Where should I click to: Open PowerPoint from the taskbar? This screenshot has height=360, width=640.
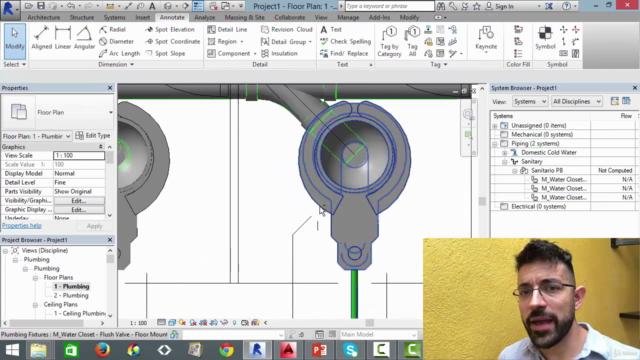pos(319,350)
